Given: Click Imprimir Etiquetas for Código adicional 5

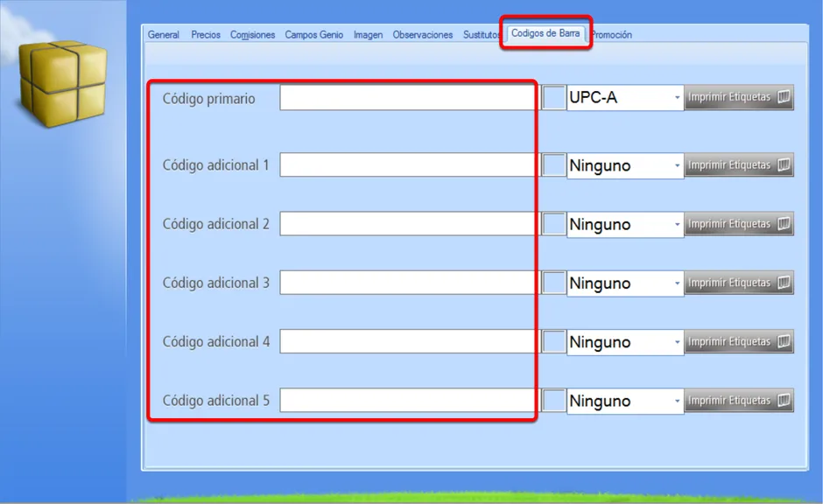Looking at the screenshot, I should 739,401.
